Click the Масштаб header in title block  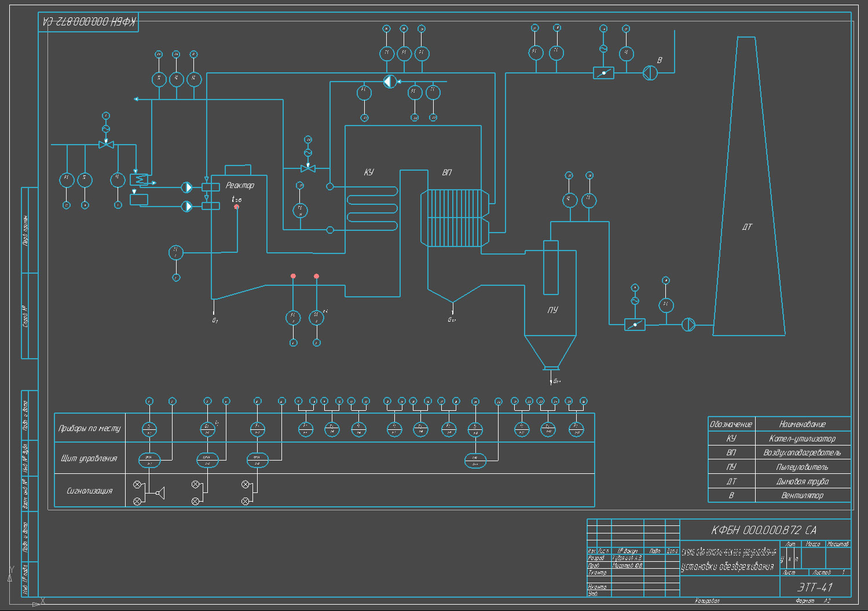[837, 544]
